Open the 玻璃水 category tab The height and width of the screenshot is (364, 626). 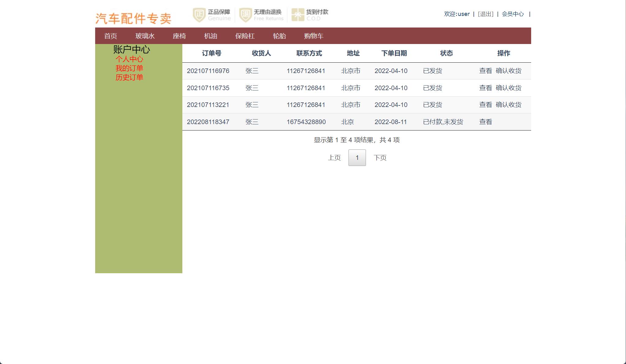click(x=145, y=36)
